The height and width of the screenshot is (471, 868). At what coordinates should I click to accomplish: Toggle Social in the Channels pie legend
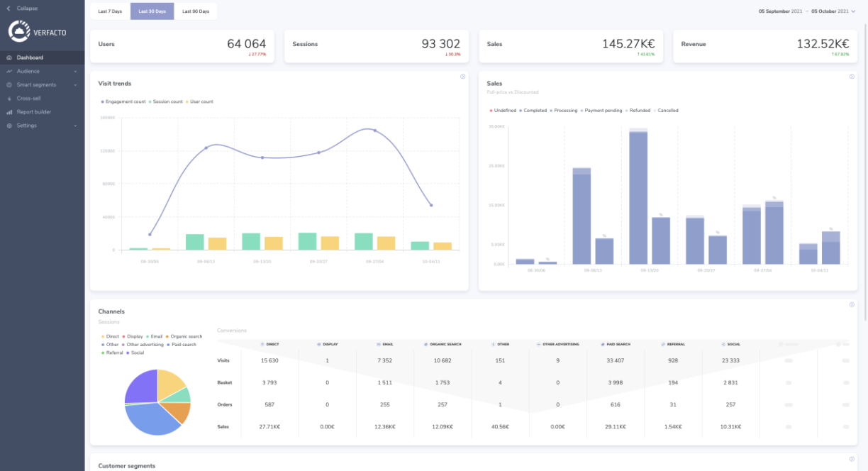coord(135,353)
